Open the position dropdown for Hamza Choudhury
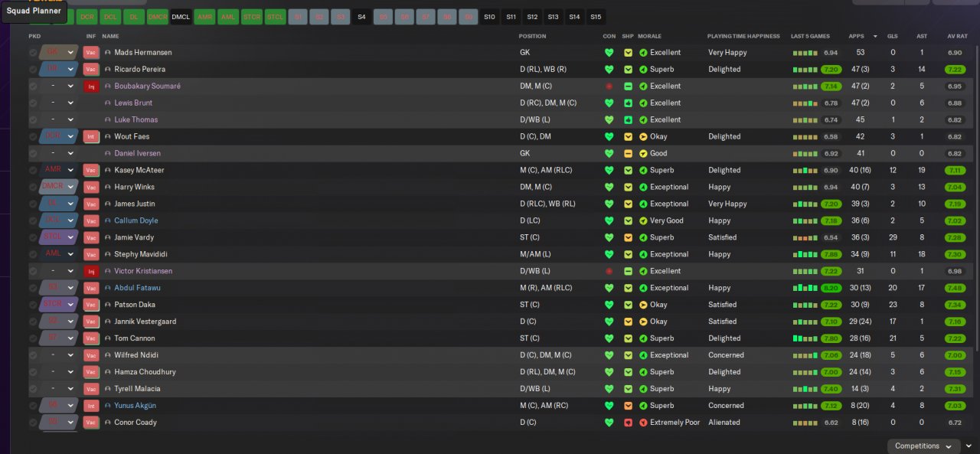Screen dimensions: 980x454 click(59, 372)
